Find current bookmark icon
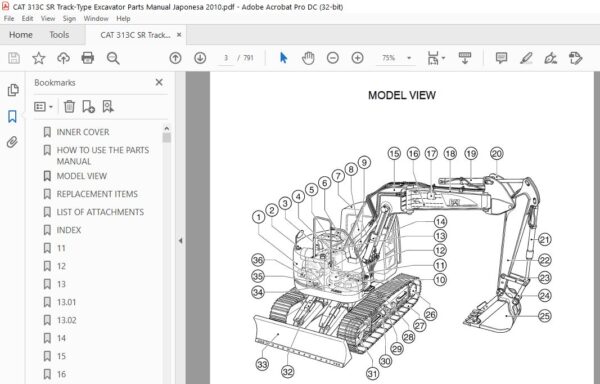 click(x=108, y=107)
